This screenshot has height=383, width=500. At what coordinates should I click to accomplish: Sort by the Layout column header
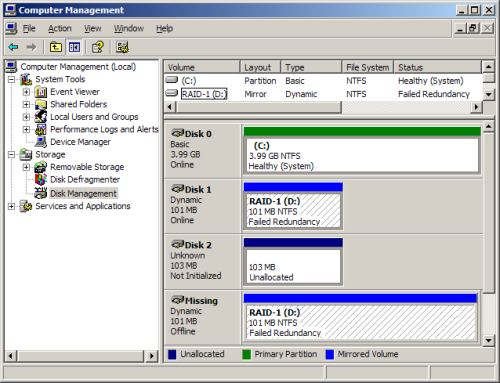point(261,67)
